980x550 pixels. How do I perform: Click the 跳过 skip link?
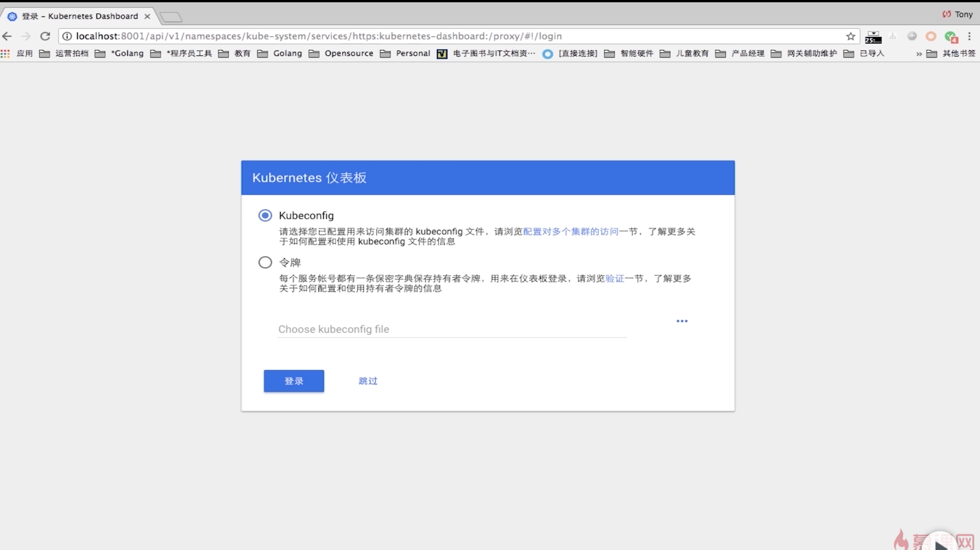pyautogui.click(x=368, y=381)
